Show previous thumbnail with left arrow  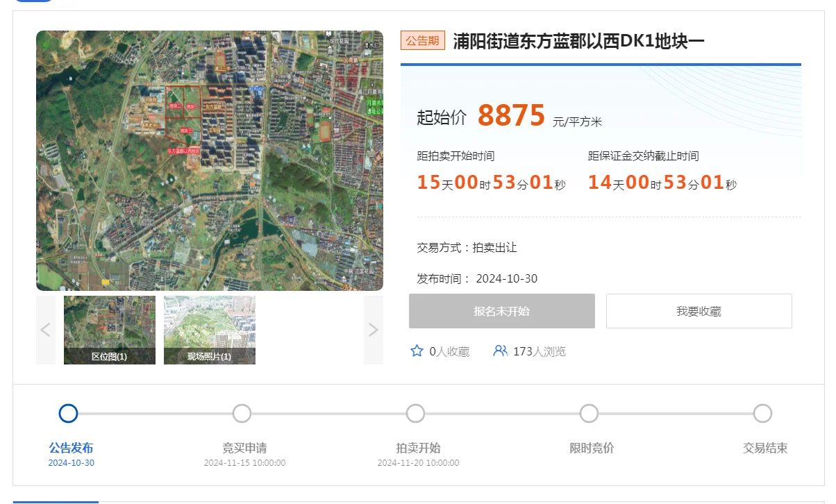tap(46, 330)
